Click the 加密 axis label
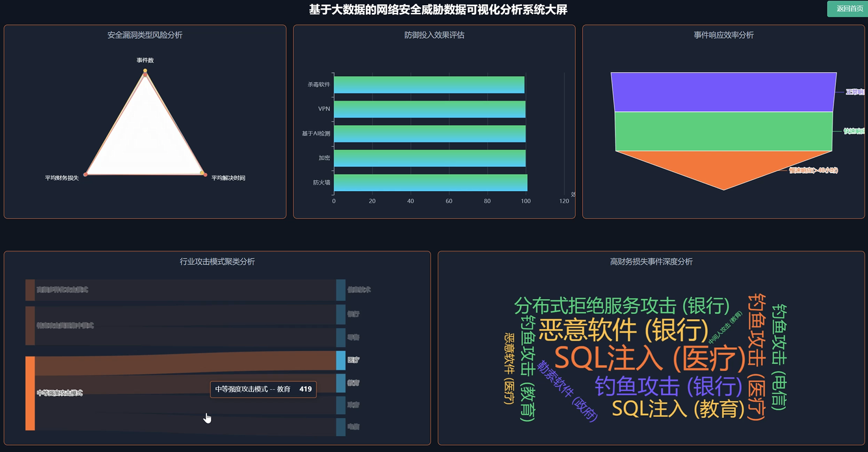The height and width of the screenshot is (452, 868). point(324,158)
